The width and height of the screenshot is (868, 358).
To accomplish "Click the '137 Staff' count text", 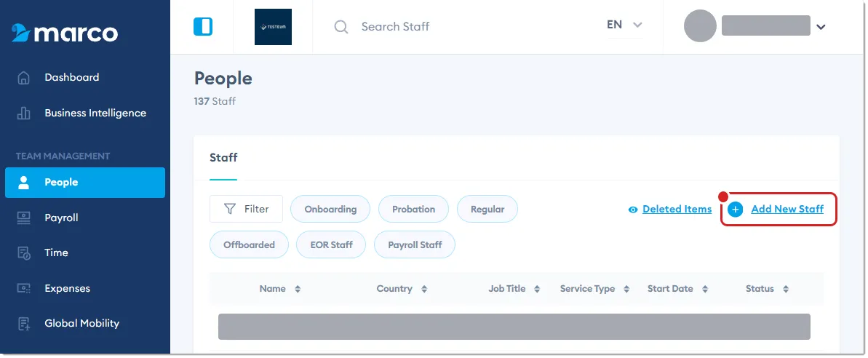I will tap(215, 102).
